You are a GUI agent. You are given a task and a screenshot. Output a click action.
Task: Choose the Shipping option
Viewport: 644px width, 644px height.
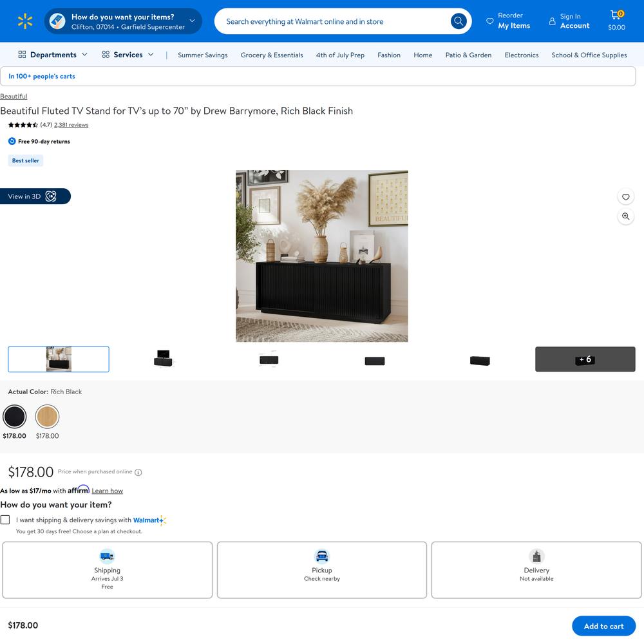coord(107,570)
